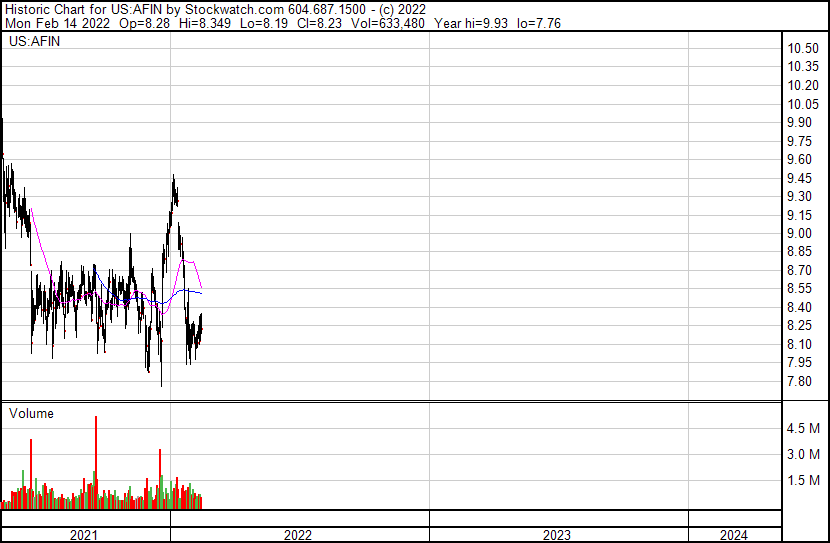Click the 9.30 price axis label
The width and height of the screenshot is (830, 543).
(799, 196)
